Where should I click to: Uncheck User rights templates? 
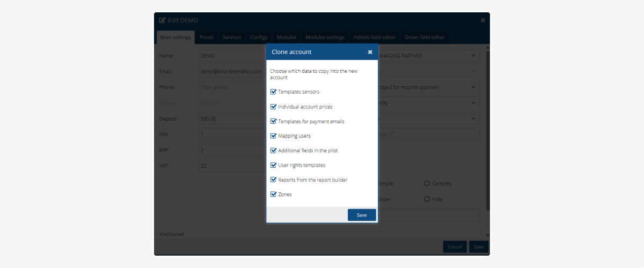click(273, 165)
